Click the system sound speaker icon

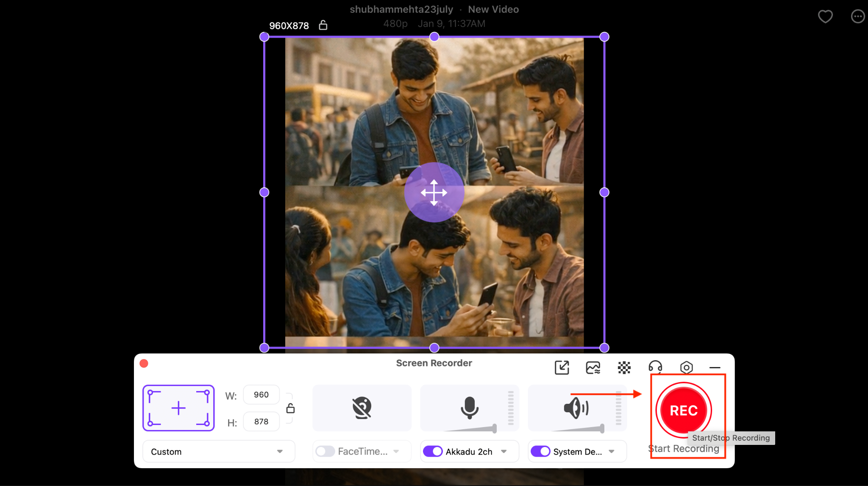[x=576, y=408]
